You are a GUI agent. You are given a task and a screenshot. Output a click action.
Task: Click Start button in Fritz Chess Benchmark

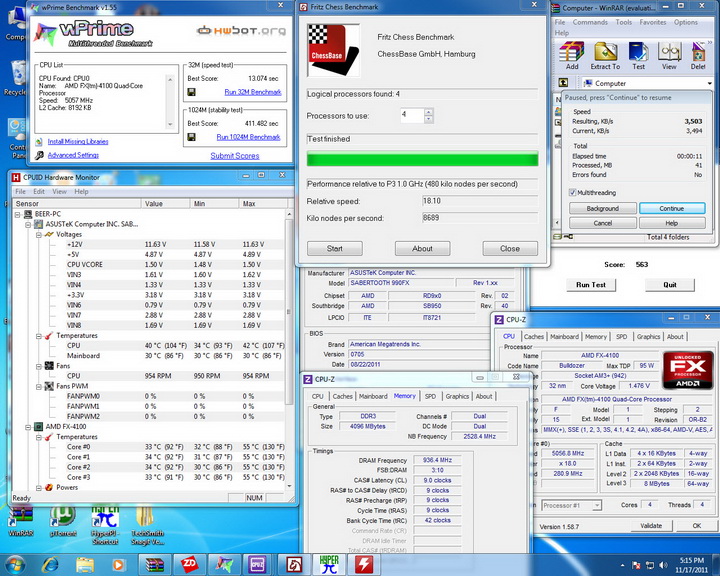(x=335, y=248)
